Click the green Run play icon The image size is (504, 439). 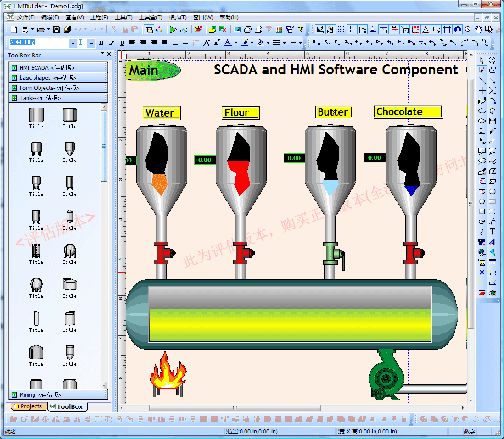[173, 29]
